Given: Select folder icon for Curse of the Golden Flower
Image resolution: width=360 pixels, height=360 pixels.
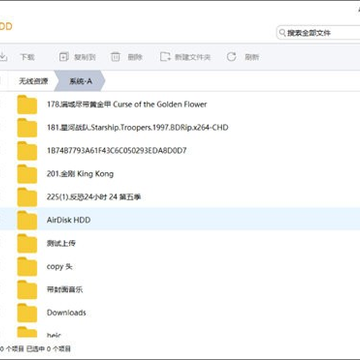Looking at the screenshot, I should click(x=27, y=105).
